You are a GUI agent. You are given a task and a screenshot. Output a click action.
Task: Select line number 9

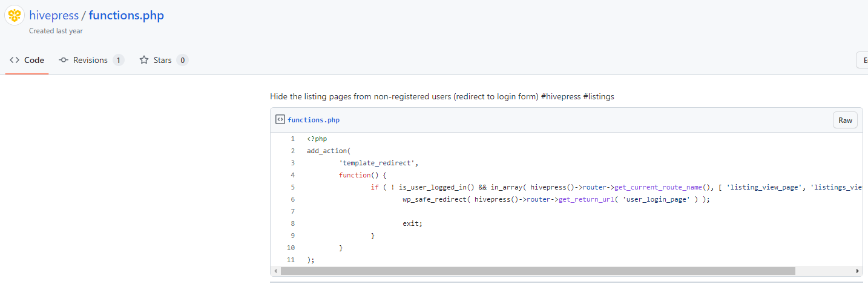292,236
